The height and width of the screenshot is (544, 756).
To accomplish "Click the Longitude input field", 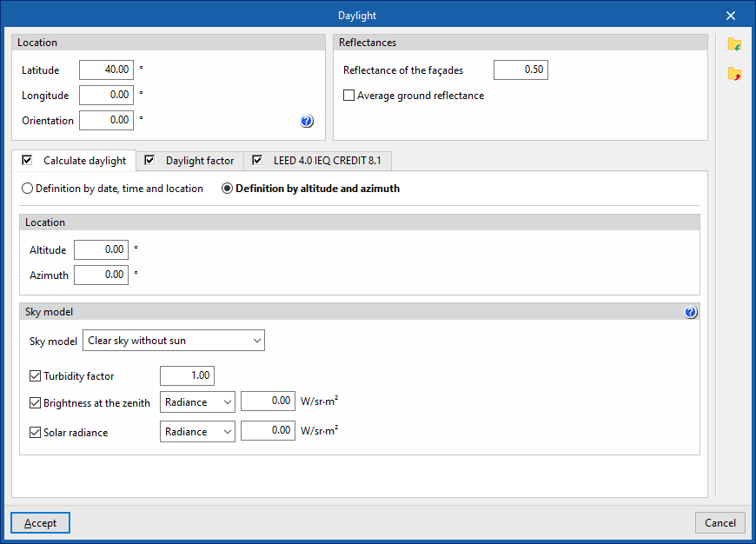I will [107, 95].
